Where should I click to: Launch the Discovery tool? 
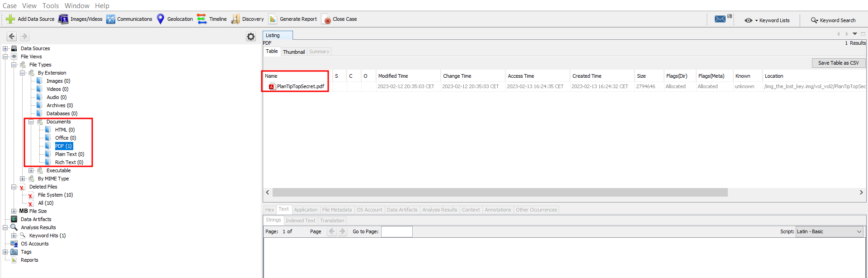(x=247, y=19)
